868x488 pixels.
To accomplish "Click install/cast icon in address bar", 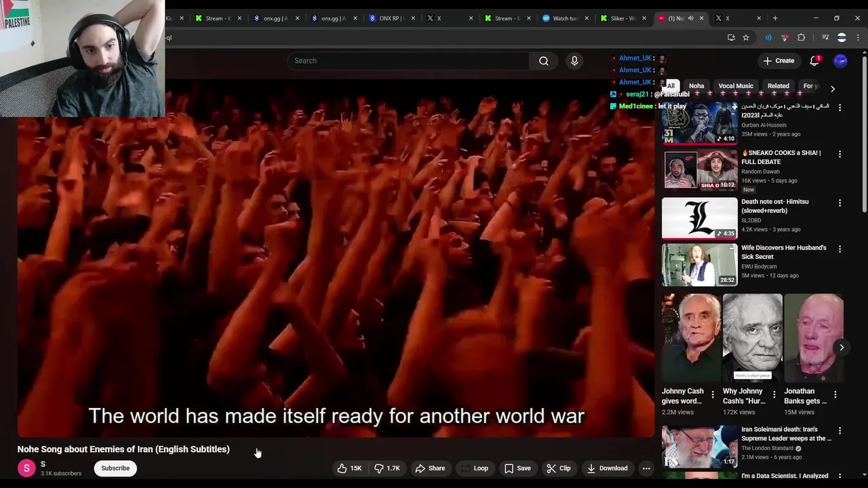I will (x=731, y=38).
